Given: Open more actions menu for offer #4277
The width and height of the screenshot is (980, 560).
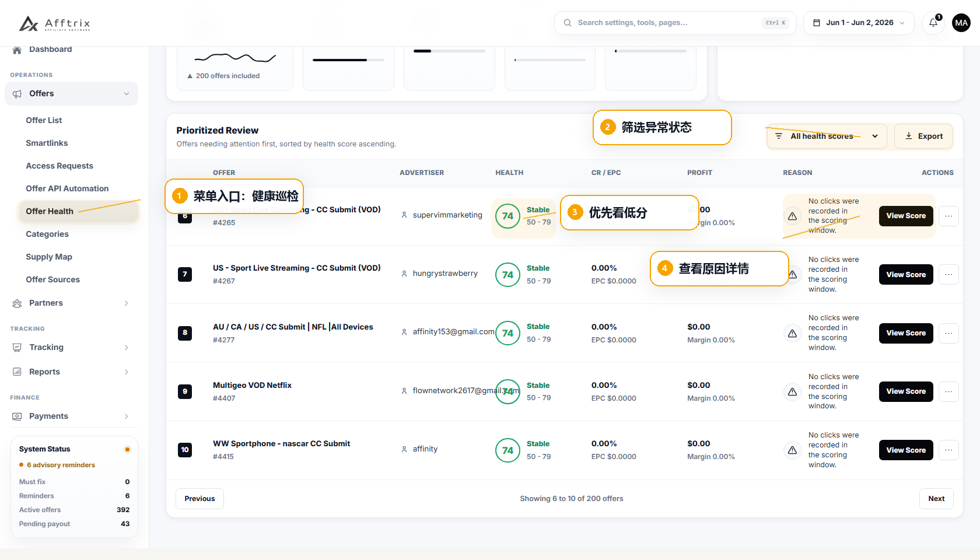Looking at the screenshot, I should point(949,333).
